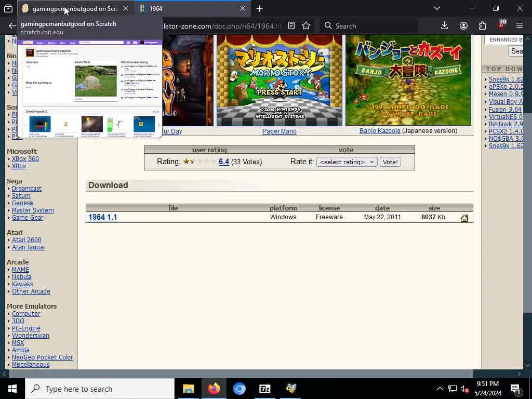Screen dimensions: 532x399
Task: Open the Genesis sidebar link
Action: [x=22, y=203]
